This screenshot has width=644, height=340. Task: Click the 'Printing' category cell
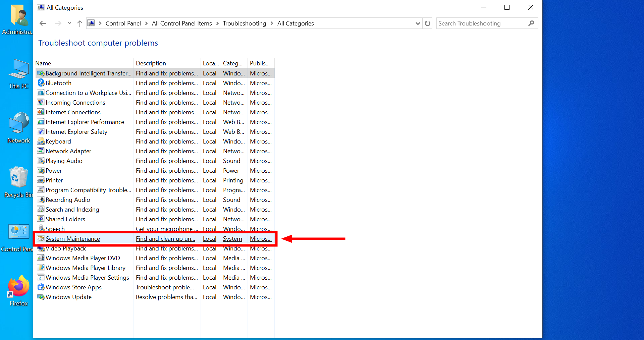point(233,180)
